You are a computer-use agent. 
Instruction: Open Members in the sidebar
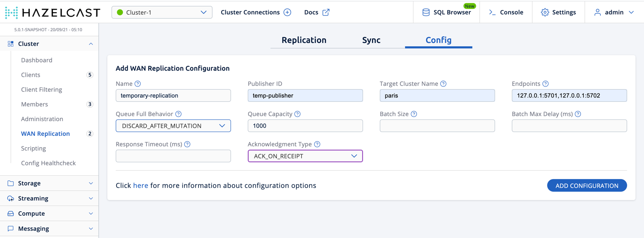[x=34, y=104]
